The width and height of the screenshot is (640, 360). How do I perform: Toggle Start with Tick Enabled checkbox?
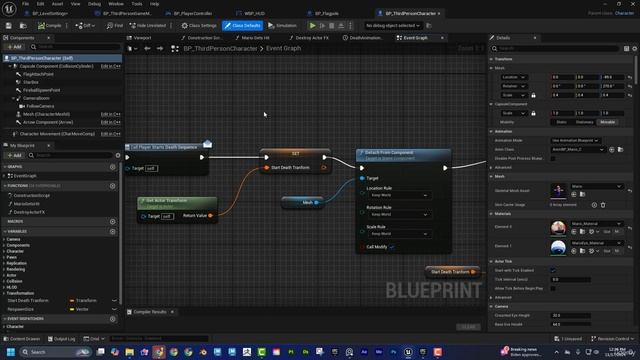coord(553,270)
